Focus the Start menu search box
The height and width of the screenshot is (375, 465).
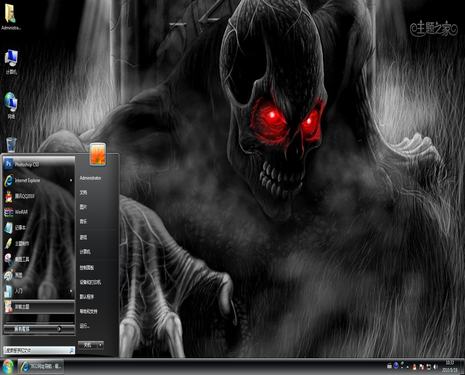click(39, 350)
